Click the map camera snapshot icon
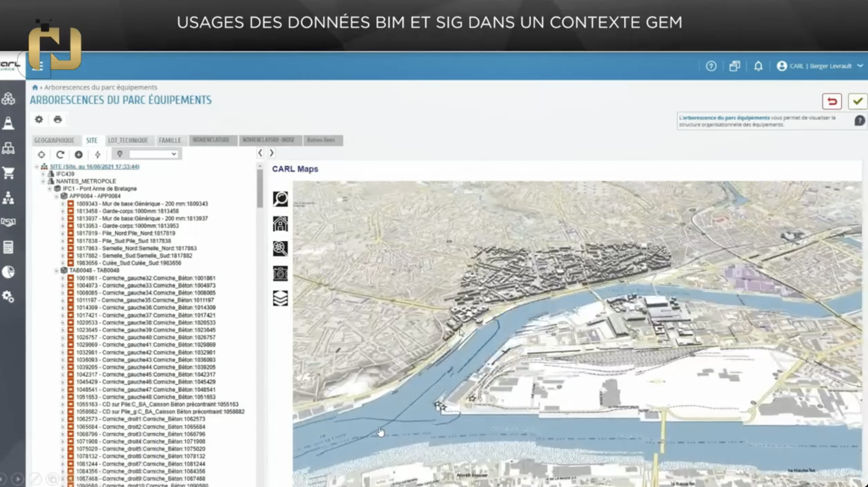The image size is (868, 487). tap(280, 274)
